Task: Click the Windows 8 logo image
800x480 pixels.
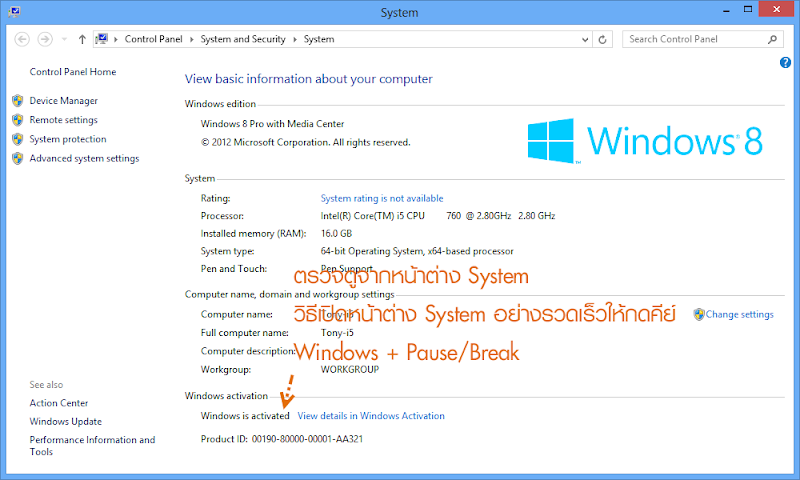Action: pyautogui.click(x=645, y=141)
